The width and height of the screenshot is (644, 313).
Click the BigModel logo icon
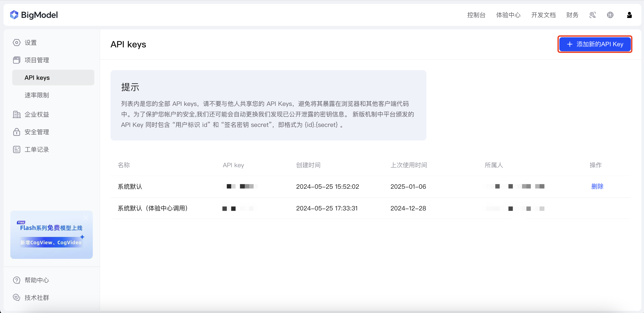tap(14, 15)
